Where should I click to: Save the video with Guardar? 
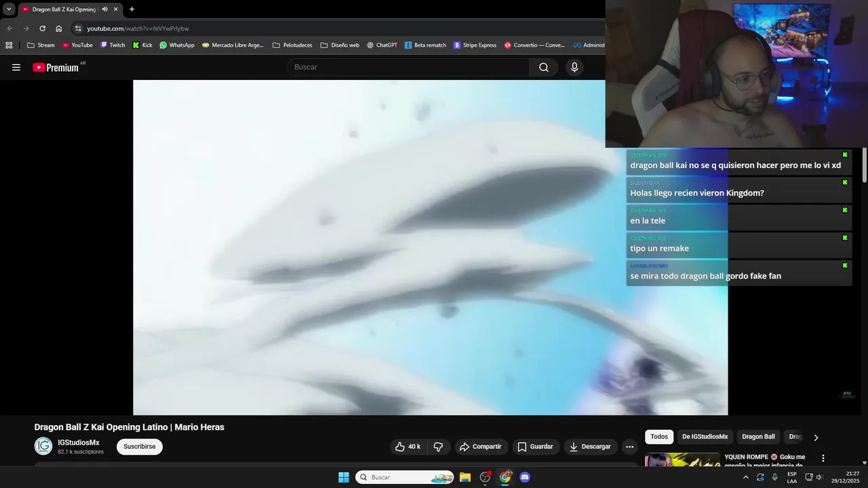tap(535, 447)
